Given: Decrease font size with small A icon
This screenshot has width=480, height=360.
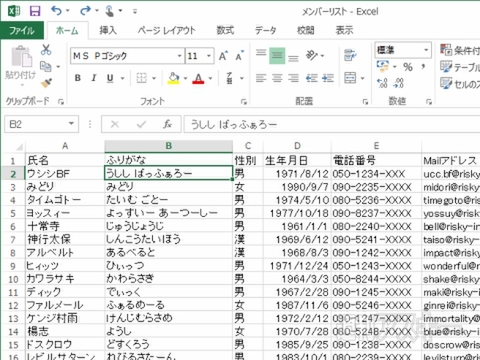Looking at the screenshot, I should click(239, 56).
